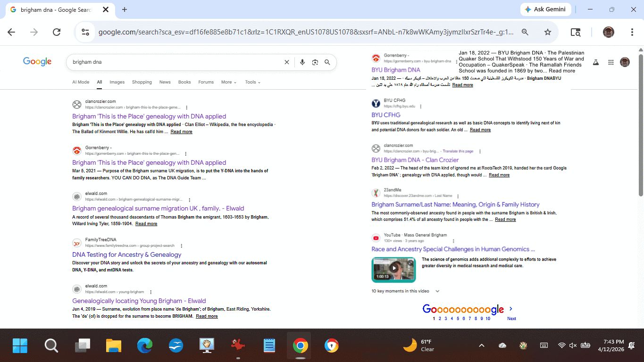Viewport: 644px width, 362px height.
Task: Open the Google apps grid
Action: click(611, 62)
